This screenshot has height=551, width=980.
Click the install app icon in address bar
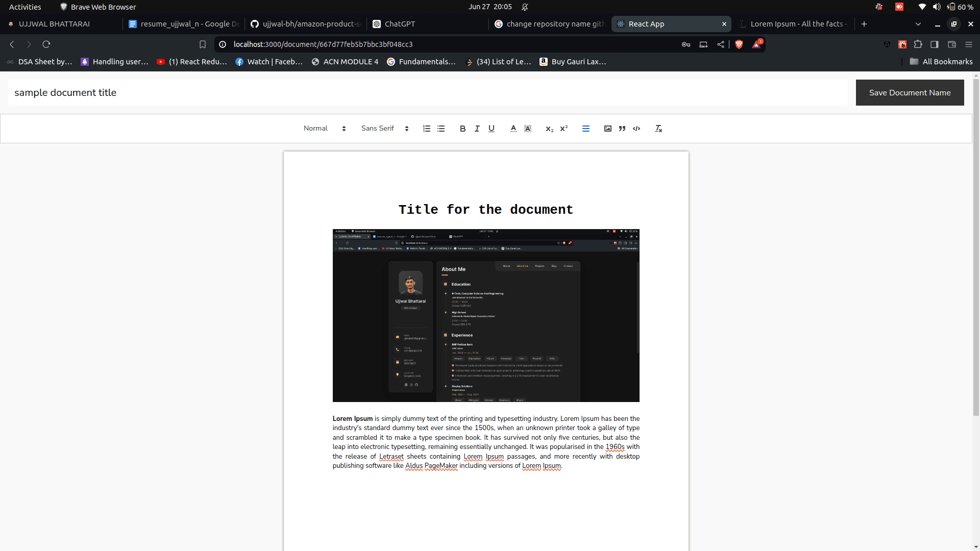pyautogui.click(x=703, y=44)
